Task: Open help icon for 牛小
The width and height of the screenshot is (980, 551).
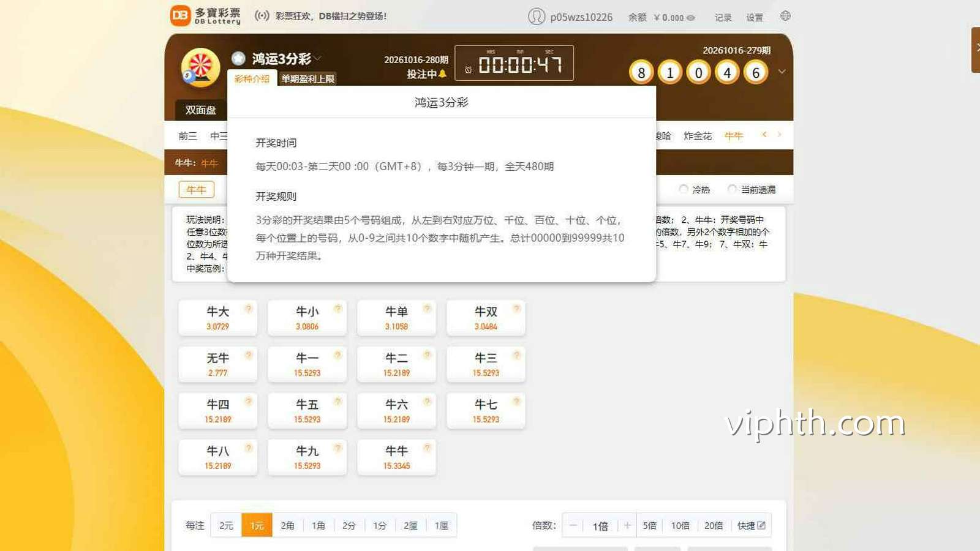Action: (x=337, y=309)
